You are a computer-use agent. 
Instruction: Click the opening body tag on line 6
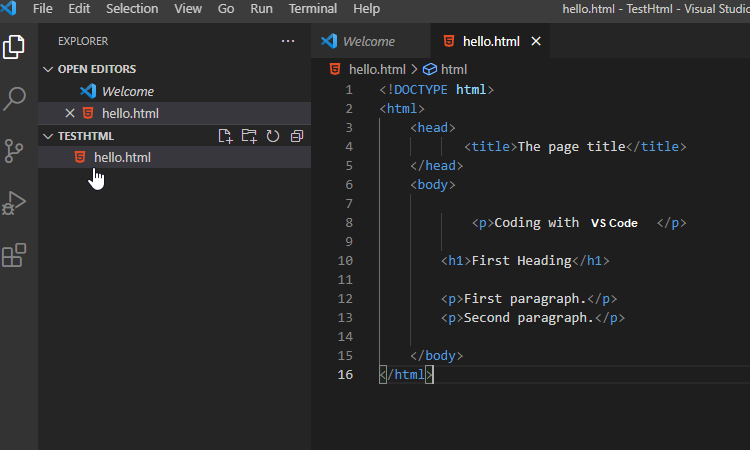[432, 185]
